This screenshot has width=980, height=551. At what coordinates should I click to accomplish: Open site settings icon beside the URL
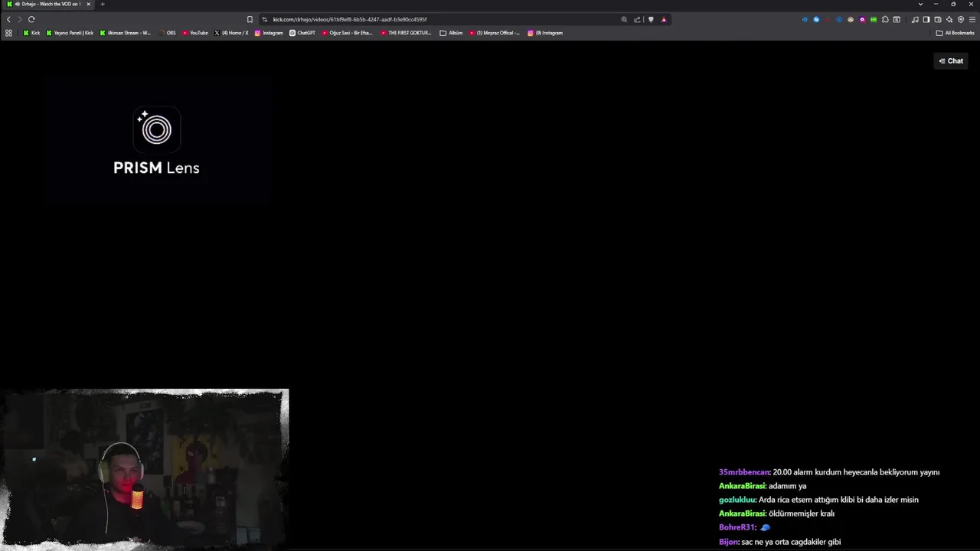(264, 19)
